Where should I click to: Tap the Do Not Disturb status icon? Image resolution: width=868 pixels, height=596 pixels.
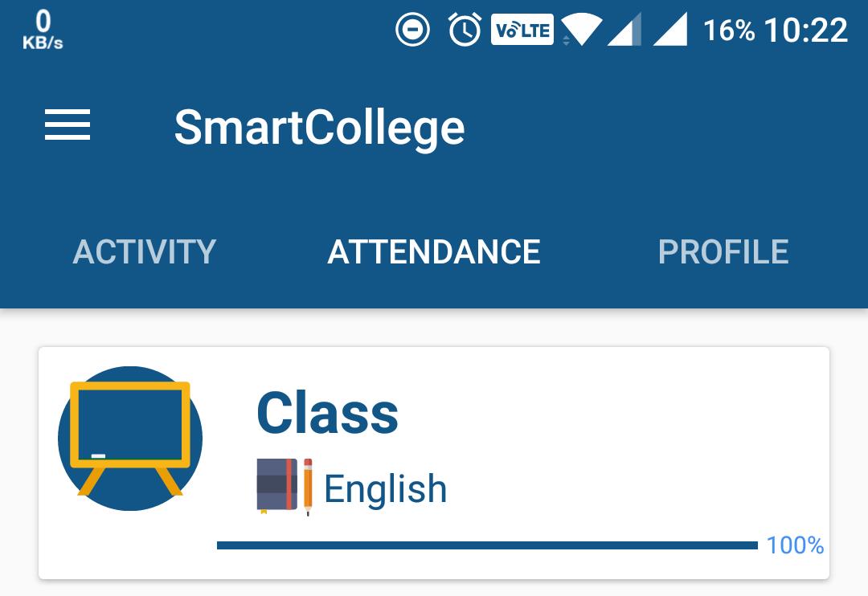point(412,30)
